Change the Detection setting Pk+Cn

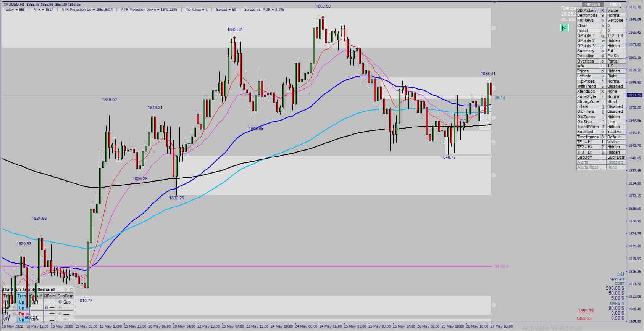[616, 56]
